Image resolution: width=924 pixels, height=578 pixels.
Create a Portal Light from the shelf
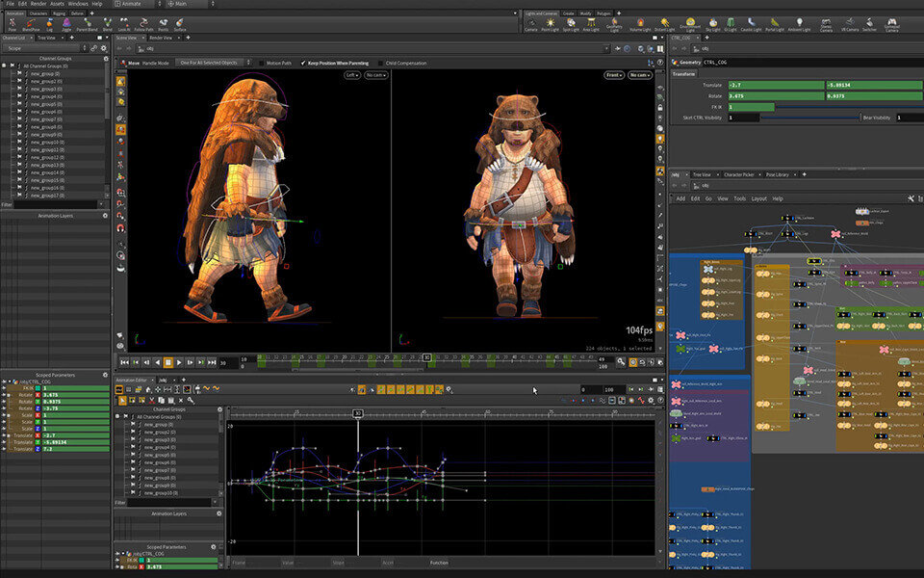[x=775, y=24]
